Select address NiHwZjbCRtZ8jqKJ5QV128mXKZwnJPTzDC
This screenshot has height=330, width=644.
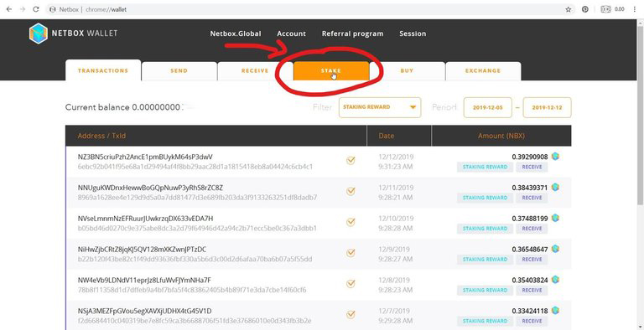[x=142, y=249]
